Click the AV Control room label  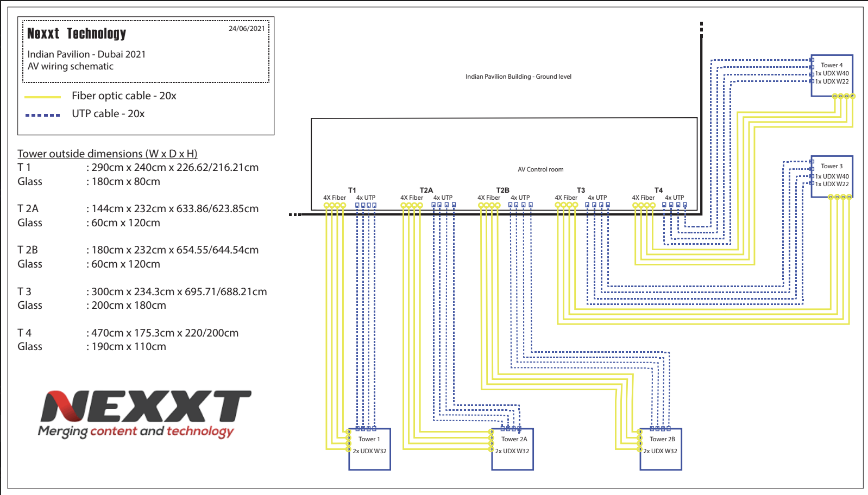tap(540, 169)
